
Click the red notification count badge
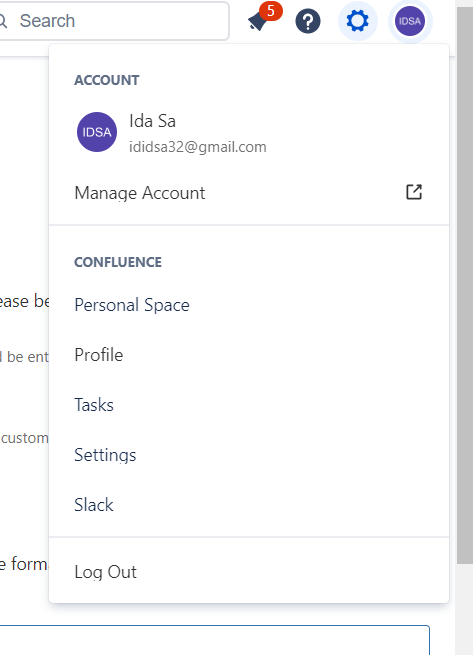pyautogui.click(x=271, y=11)
